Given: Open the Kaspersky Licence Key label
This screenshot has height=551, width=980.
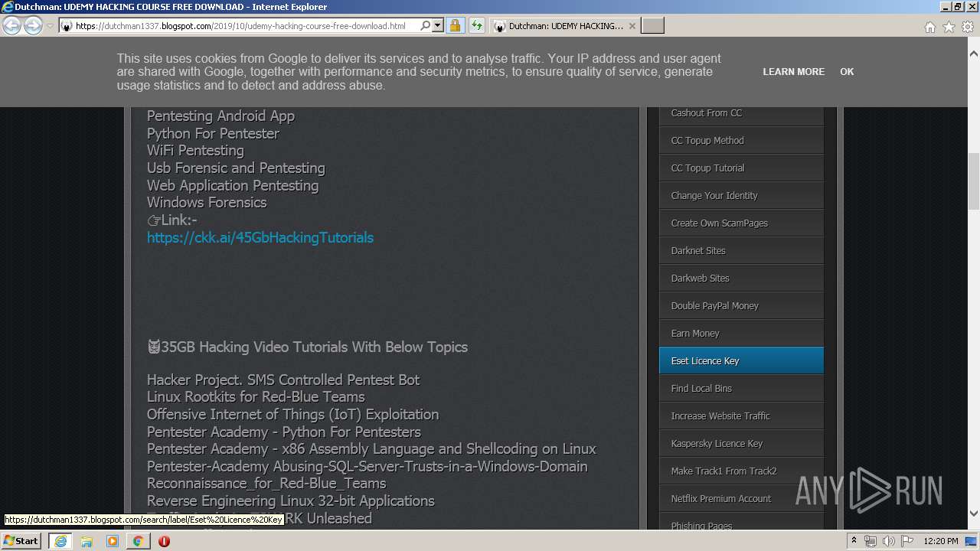Looking at the screenshot, I should pyautogui.click(x=741, y=444).
